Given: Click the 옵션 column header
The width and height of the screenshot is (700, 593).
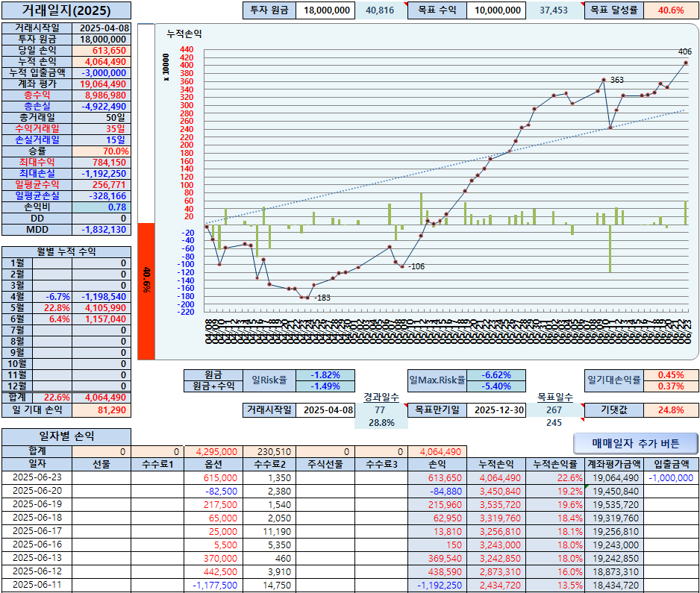Looking at the screenshot, I should point(213,464).
